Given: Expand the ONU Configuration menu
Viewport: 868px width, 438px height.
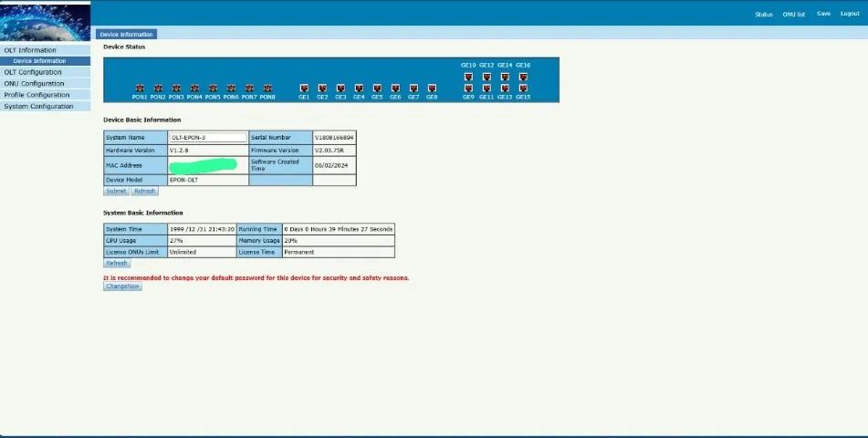Looking at the screenshot, I should point(34,83).
